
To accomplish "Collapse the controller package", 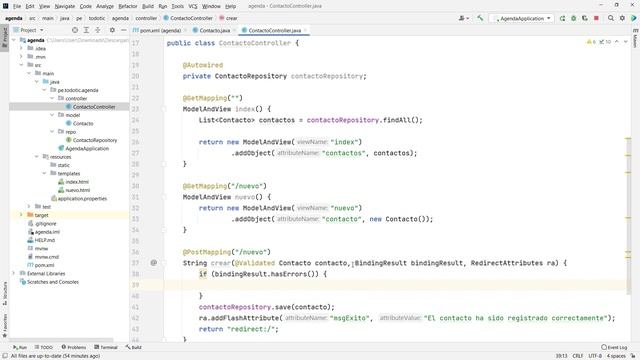I will pyautogui.click(x=52, y=98).
